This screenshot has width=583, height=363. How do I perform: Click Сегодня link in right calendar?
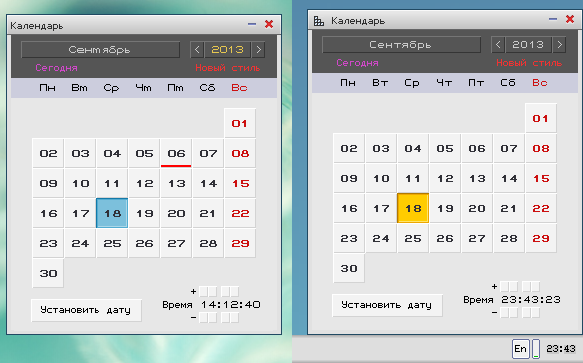point(357,63)
